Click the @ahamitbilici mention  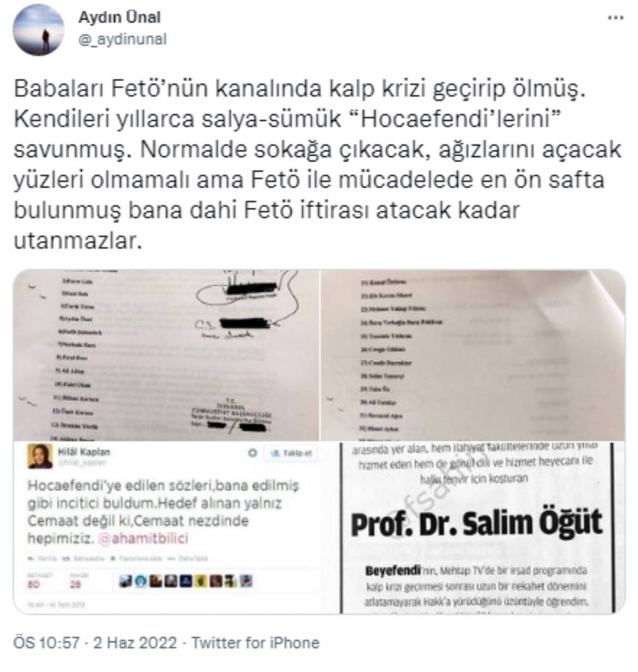tap(143, 538)
